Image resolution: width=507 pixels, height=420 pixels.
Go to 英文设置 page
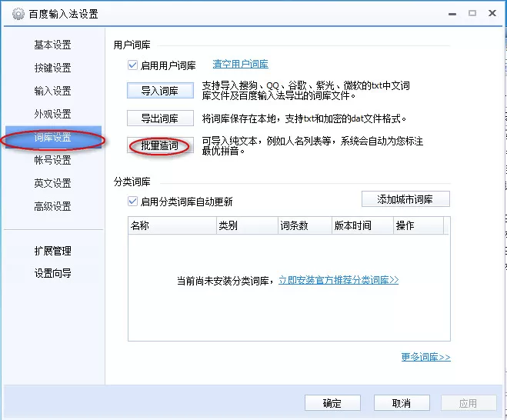click(x=53, y=183)
